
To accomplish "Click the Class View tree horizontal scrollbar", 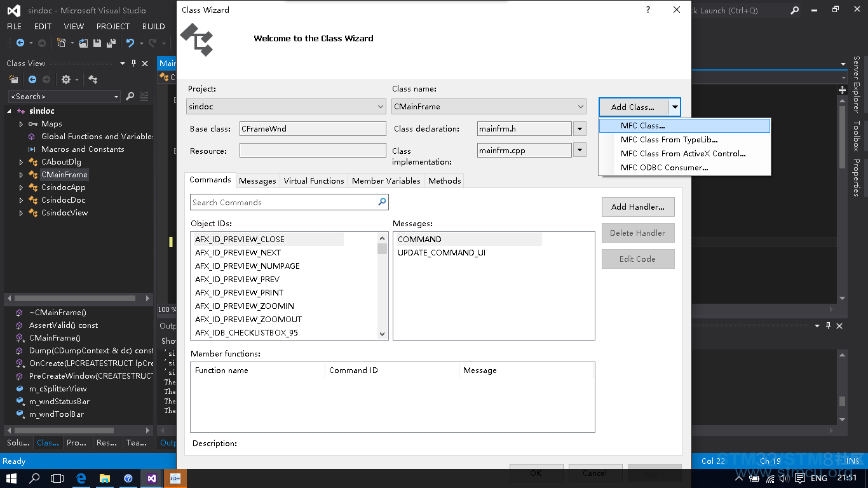I will [x=78, y=298].
